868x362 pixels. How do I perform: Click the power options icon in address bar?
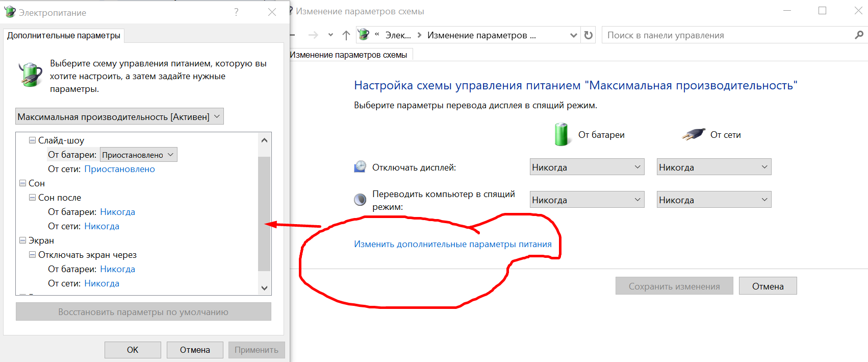(x=364, y=35)
